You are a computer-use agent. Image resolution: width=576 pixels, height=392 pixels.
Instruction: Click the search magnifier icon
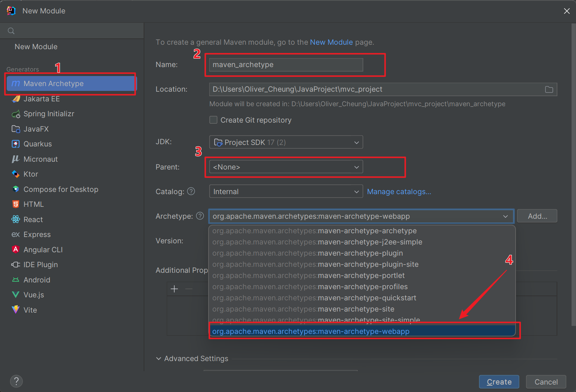[11, 31]
